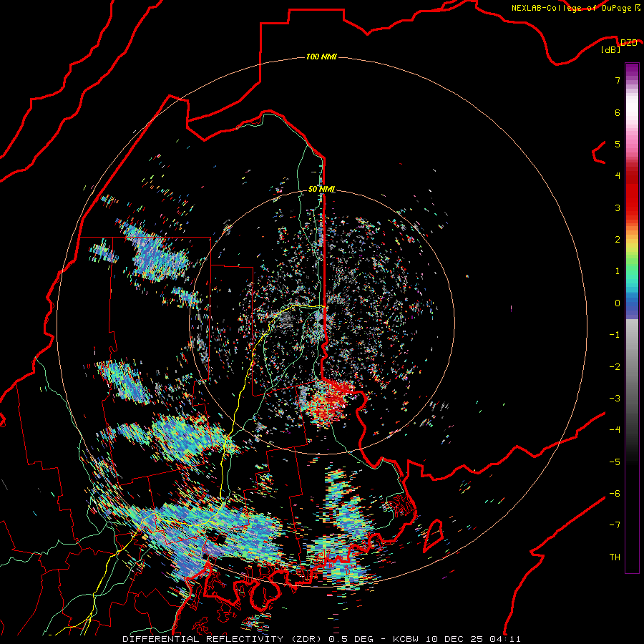Viewport: 644px width, 644px height.
Task: Click the DIFFERENTIAL REFLECTIVITY (ZDR) caption
Action: [223, 639]
